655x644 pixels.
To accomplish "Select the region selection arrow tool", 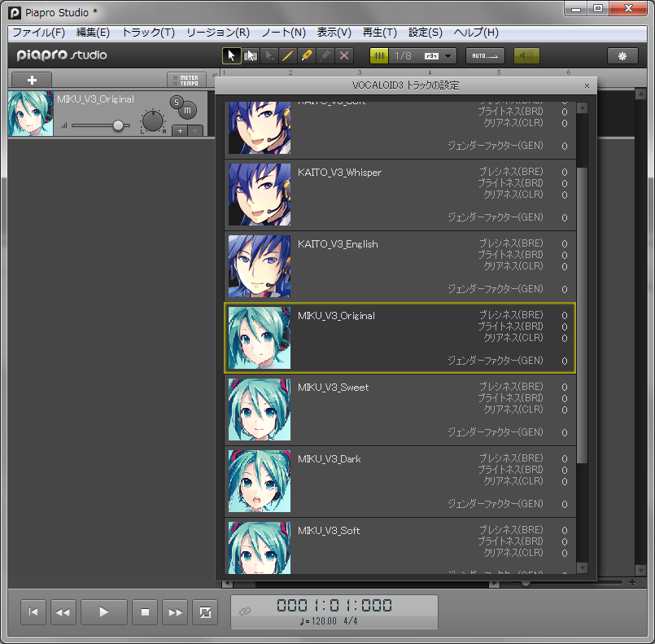I will pos(251,55).
